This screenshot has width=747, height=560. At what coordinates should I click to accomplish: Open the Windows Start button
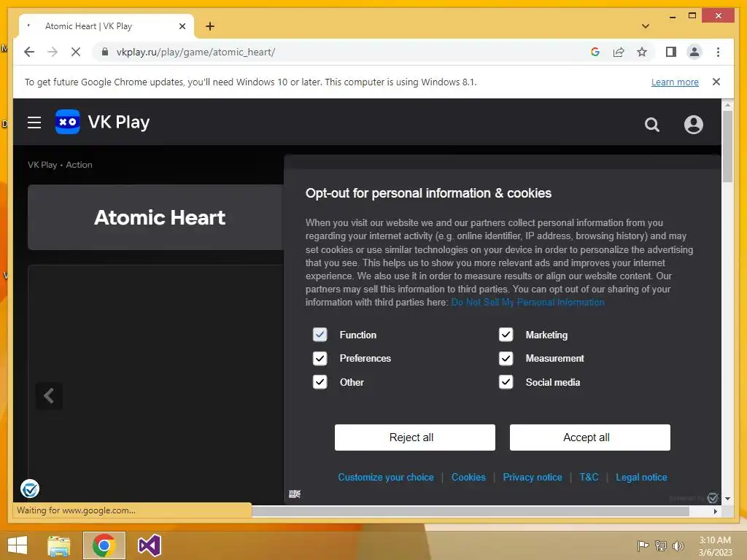click(x=18, y=545)
